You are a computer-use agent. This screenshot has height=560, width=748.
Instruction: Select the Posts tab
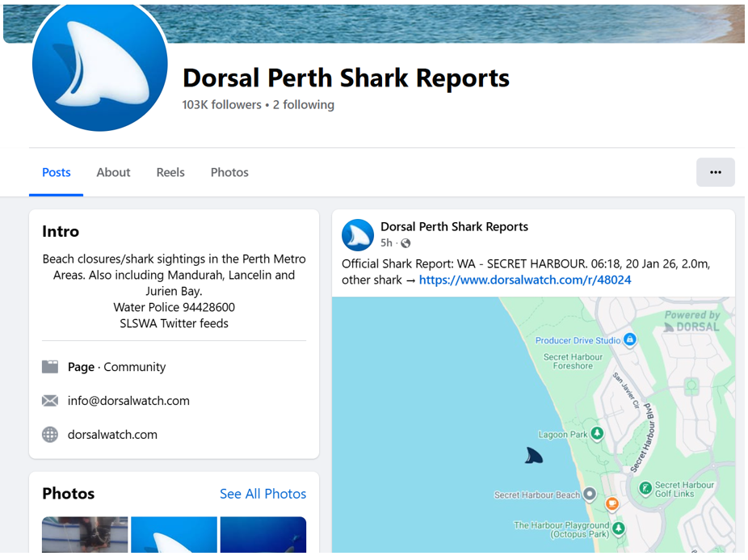[x=57, y=172]
